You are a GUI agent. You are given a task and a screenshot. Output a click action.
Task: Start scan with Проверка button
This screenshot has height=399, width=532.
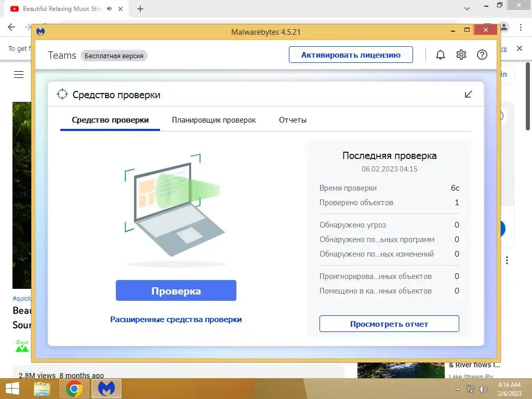click(x=176, y=290)
